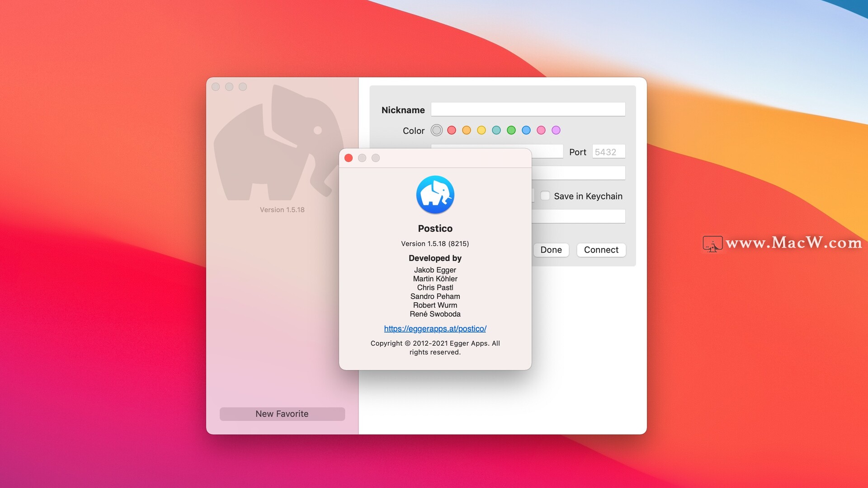Choose the orange color swatch
This screenshot has width=868, height=488.
point(467,131)
